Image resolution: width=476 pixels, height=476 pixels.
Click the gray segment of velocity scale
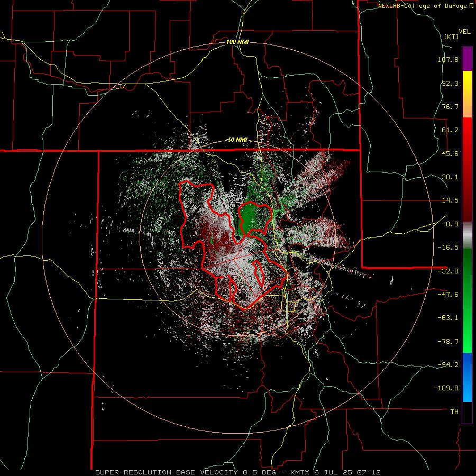(467, 235)
